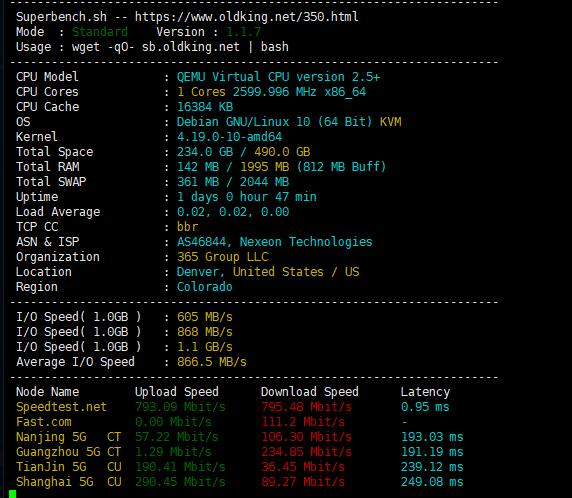Viewport: 572px width, 498px height.
Task: Click the Nanjing 5G CT node row
Action: coord(239,437)
